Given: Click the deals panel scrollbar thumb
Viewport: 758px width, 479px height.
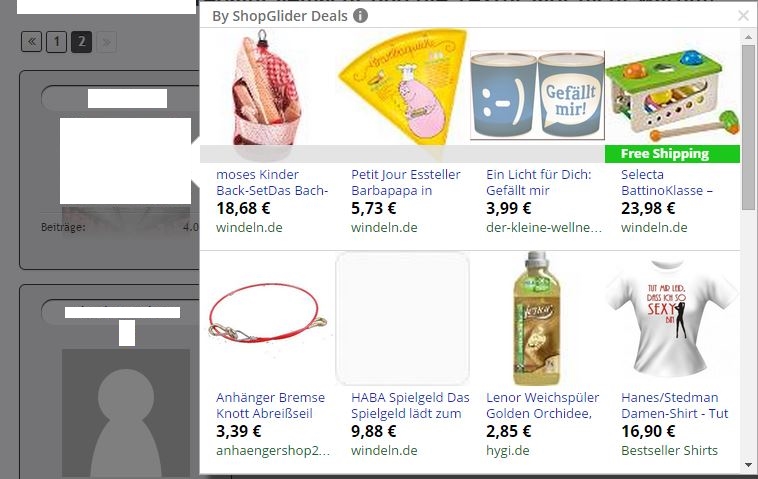Looking at the screenshot, I should pos(748,127).
